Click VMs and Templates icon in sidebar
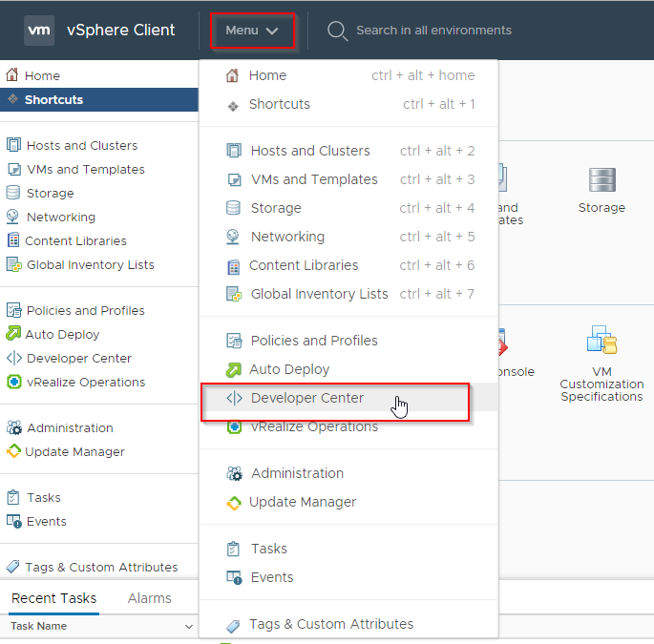Image resolution: width=654 pixels, height=644 pixels. (14, 169)
